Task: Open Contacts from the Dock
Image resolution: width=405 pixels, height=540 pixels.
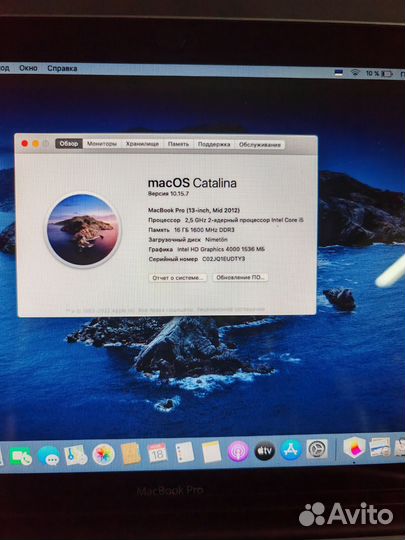Action: [x=130, y=453]
